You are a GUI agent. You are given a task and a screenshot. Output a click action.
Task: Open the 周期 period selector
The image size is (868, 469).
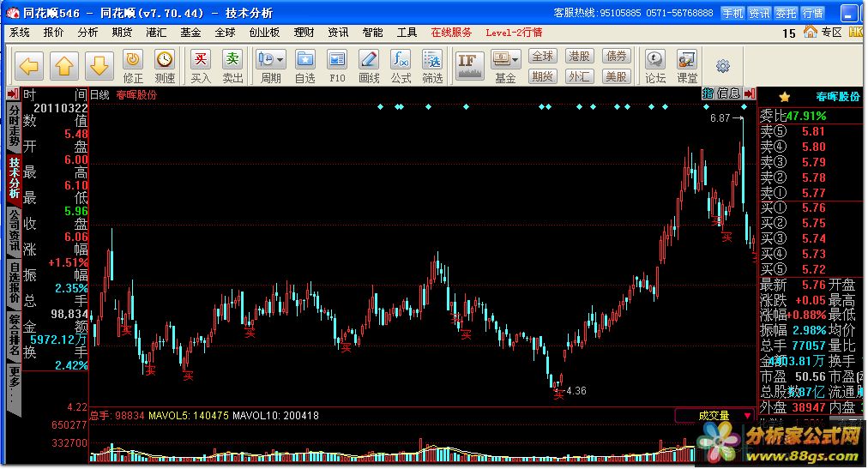(271, 66)
